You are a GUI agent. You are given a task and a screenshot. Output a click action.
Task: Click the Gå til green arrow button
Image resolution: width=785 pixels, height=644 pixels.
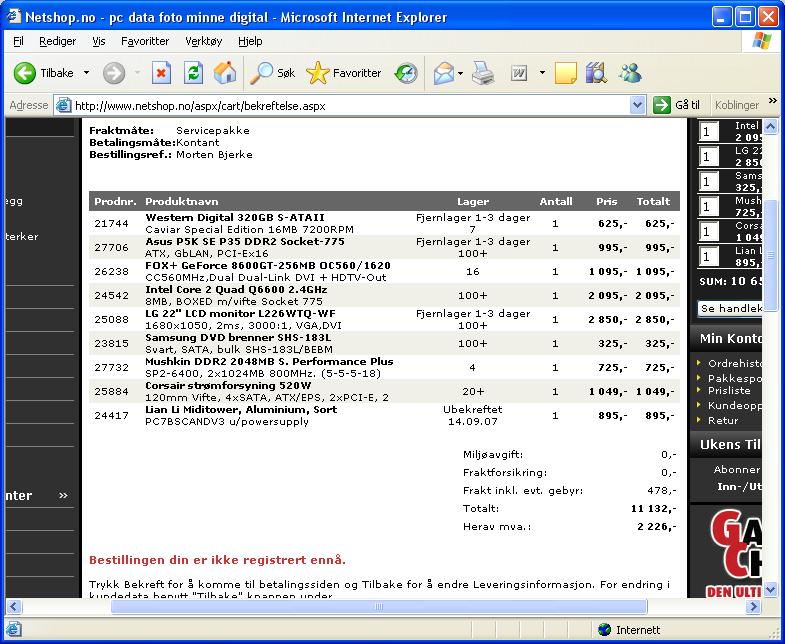click(662, 105)
